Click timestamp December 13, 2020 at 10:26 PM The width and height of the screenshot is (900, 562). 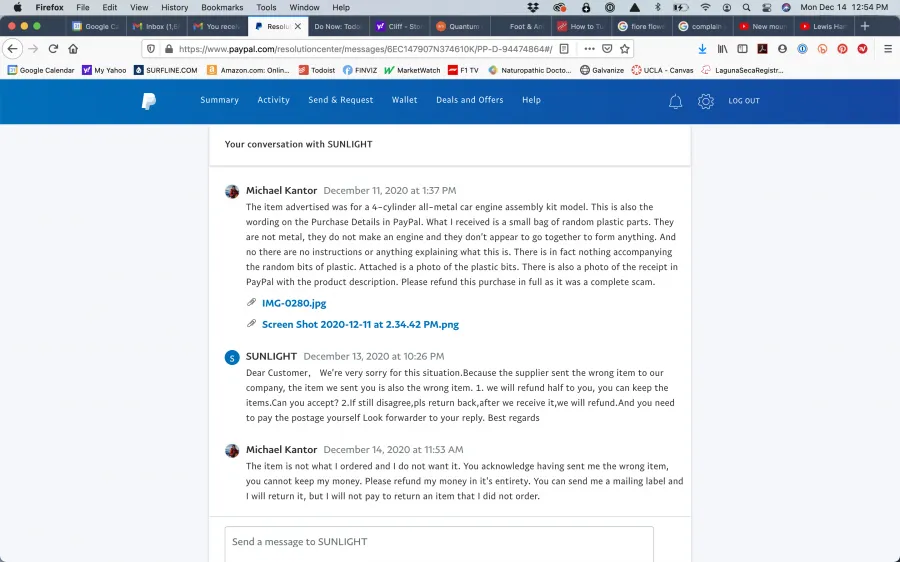[x=374, y=356]
